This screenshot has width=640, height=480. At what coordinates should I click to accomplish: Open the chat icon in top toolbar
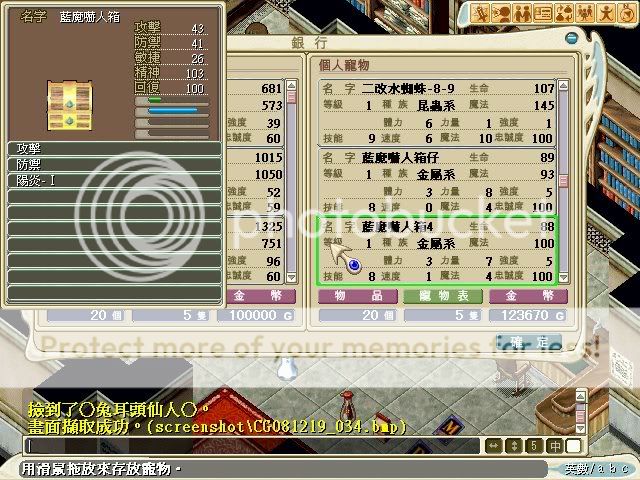[504, 13]
